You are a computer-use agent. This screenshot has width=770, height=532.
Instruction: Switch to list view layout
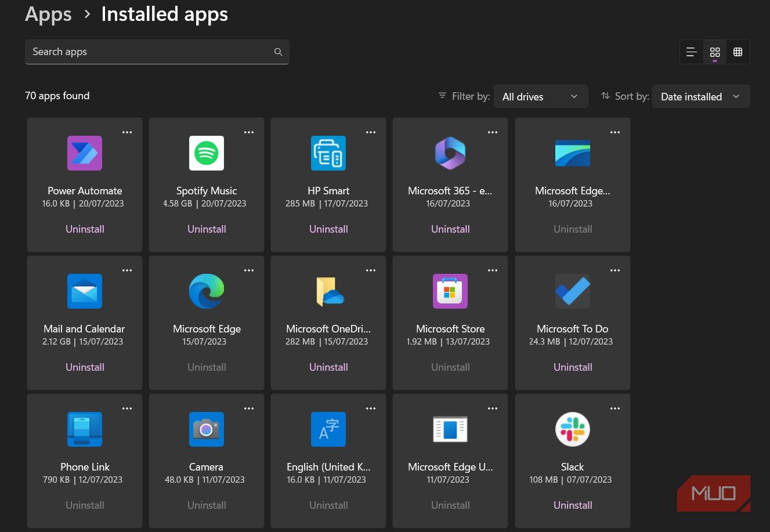[691, 52]
